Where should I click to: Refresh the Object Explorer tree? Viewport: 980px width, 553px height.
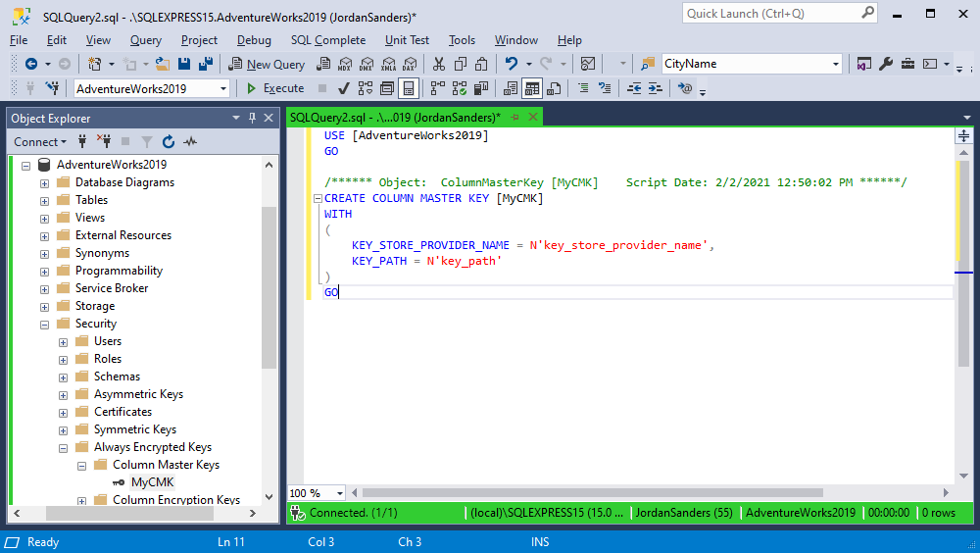point(169,142)
